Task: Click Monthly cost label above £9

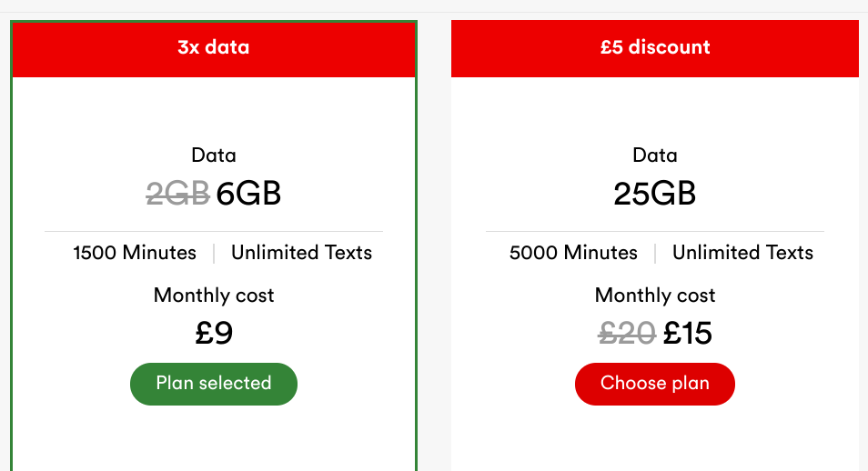Action: pos(214,296)
